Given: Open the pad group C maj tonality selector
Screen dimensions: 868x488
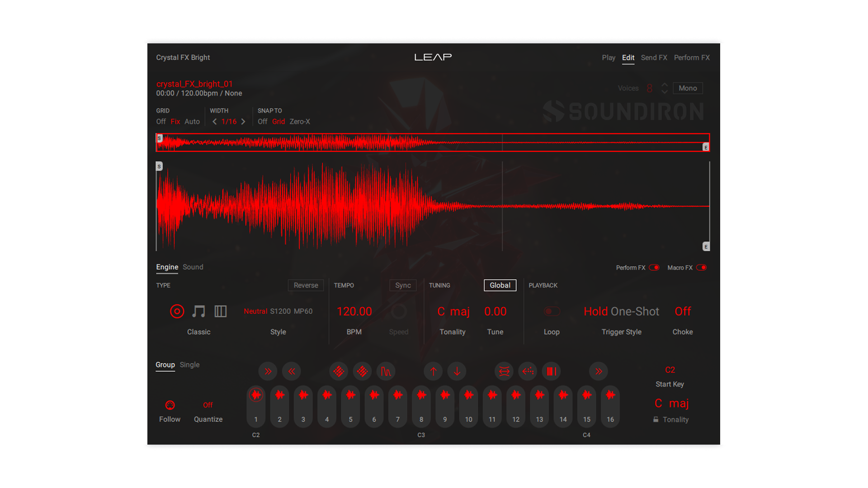Looking at the screenshot, I should [x=672, y=403].
